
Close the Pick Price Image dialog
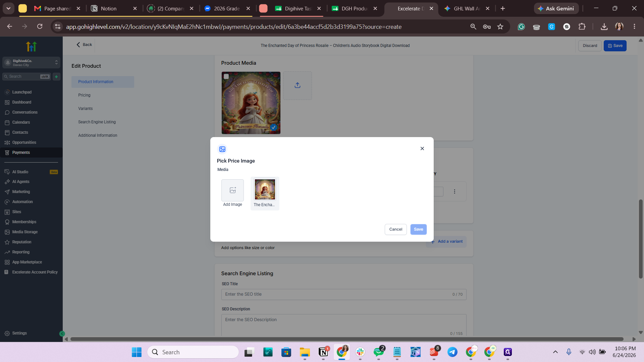(422, 148)
